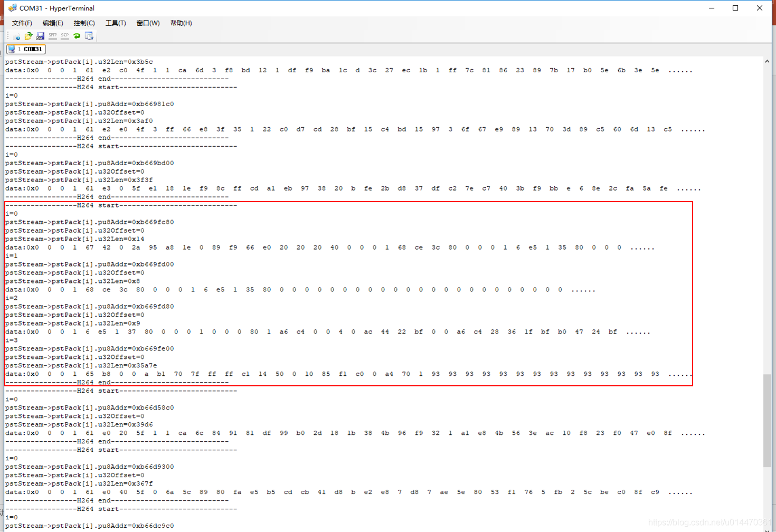Click the data line starting 0 0 0 1 65 b8
The width and height of the screenshot is (776, 532).
click(348, 374)
